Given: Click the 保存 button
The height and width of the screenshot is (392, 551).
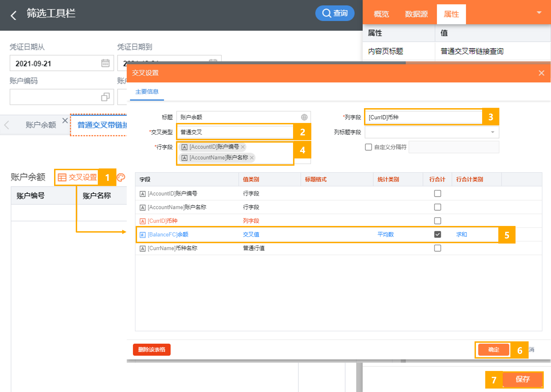Looking at the screenshot, I should click(x=522, y=379).
